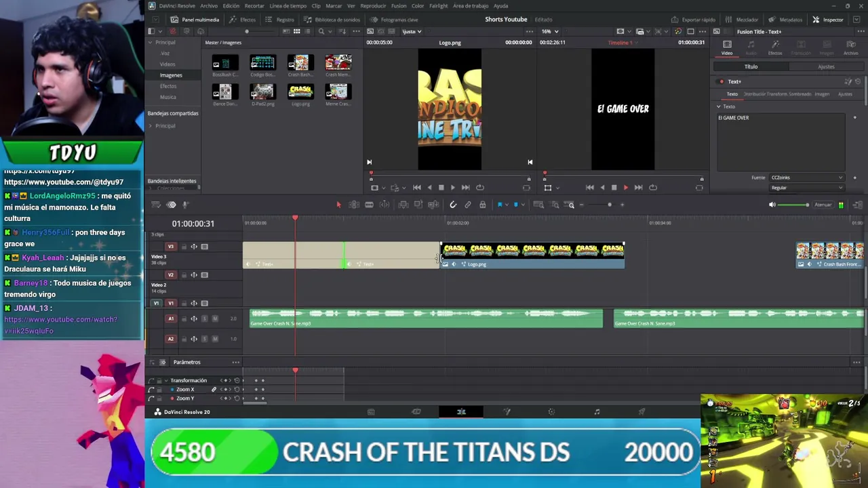Click the blue flag icon
868x488 pixels.
coord(500,205)
